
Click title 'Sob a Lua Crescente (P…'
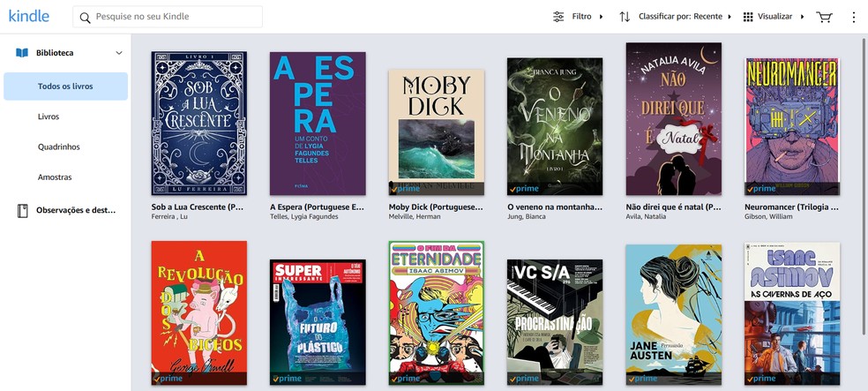pos(198,207)
